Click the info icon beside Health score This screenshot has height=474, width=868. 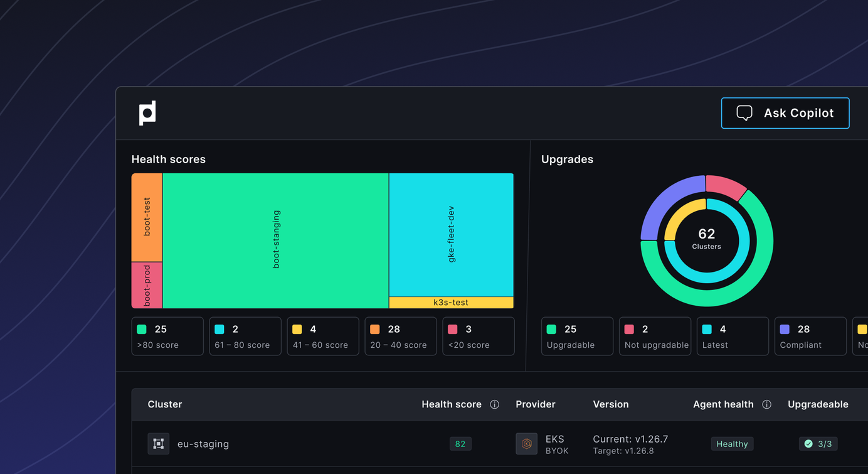495,404
